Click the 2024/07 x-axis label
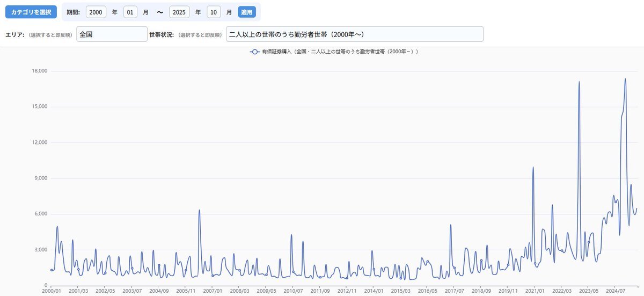The height and width of the screenshot is (296, 644). click(x=615, y=291)
